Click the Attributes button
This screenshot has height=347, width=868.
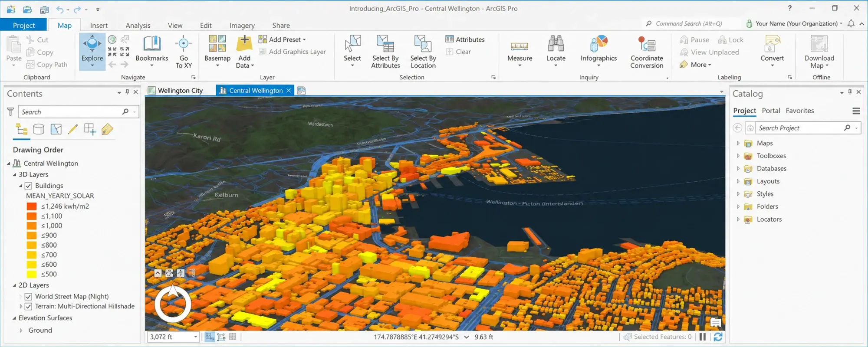click(x=465, y=39)
